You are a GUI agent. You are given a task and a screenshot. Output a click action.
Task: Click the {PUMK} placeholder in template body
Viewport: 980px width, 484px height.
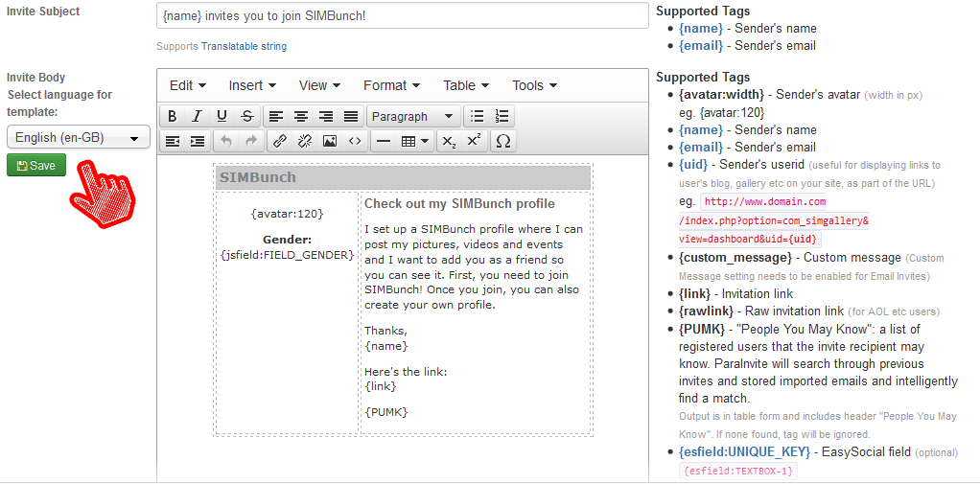pos(386,411)
